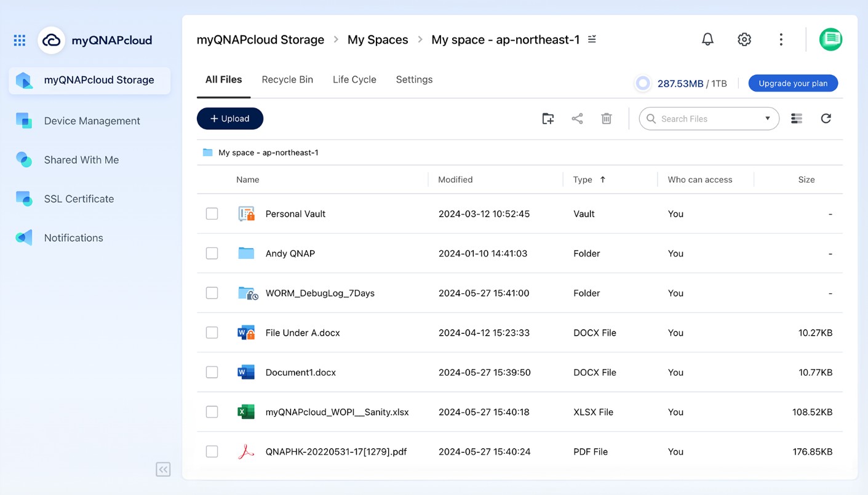Select the delete trash icon
868x495 pixels.
[x=607, y=118]
